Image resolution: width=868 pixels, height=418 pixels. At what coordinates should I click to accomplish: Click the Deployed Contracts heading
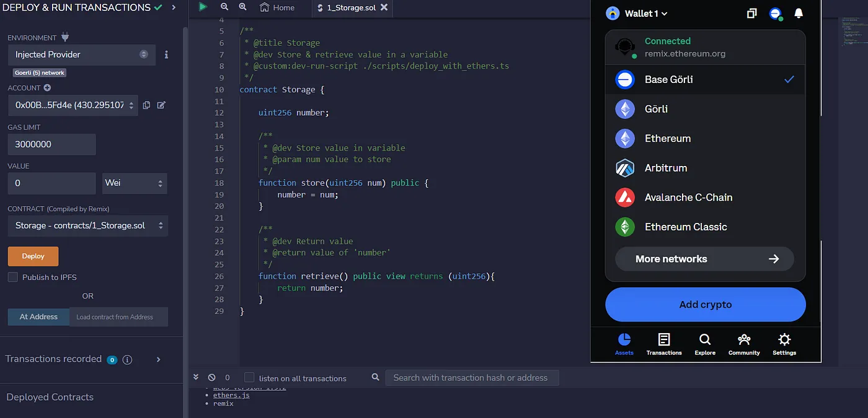[x=50, y=397]
